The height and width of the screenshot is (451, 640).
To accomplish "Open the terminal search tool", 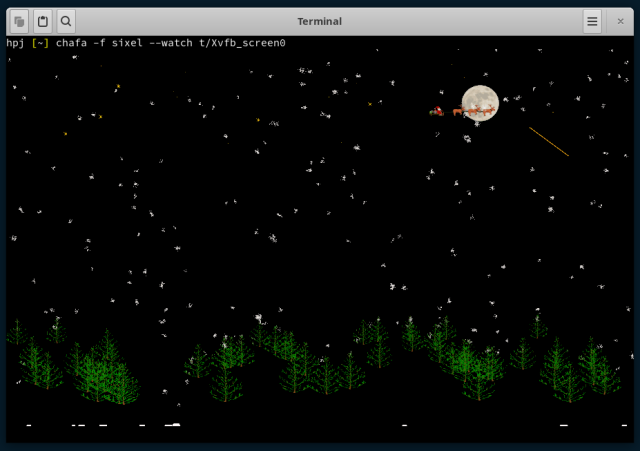I will [x=65, y=21].
